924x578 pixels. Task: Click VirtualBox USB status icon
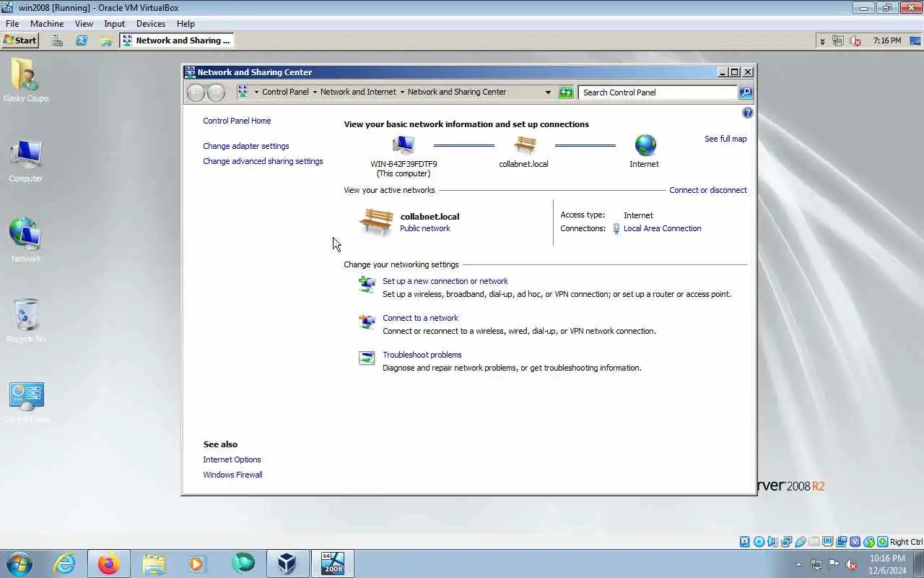tap(800, 542)
